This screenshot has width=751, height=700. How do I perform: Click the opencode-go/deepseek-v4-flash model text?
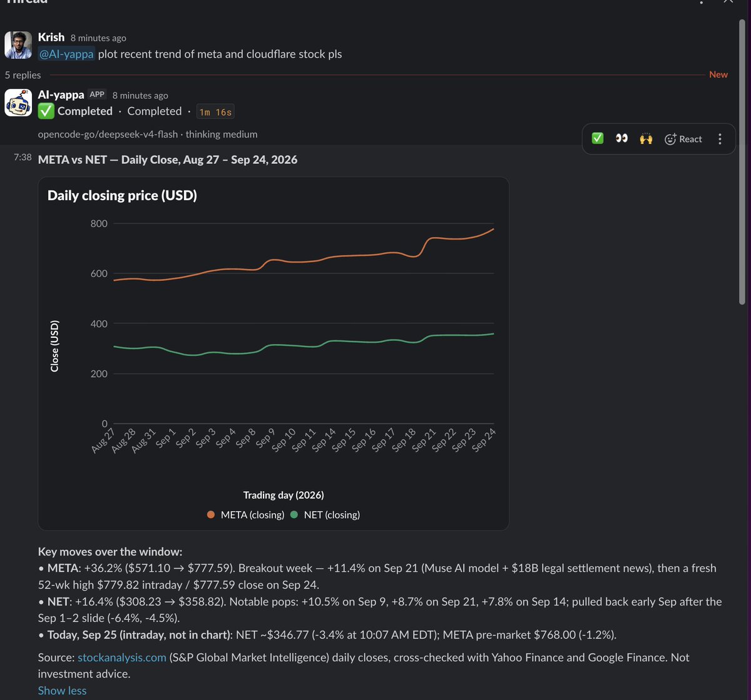[108, 134]
